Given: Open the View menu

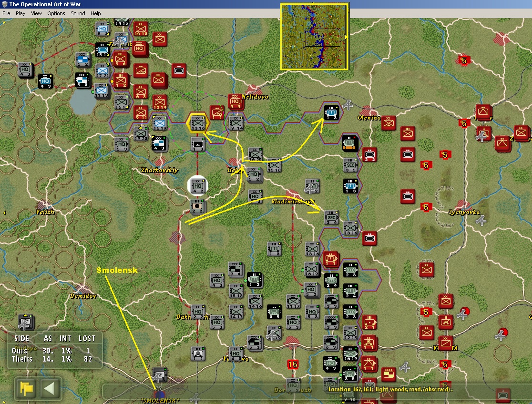Looking at the screenshot, I should 36,13.
